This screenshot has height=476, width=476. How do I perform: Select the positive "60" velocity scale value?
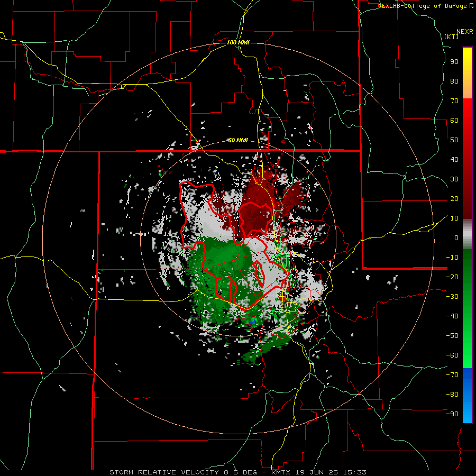pyautogui.click(x=454, y=121)
